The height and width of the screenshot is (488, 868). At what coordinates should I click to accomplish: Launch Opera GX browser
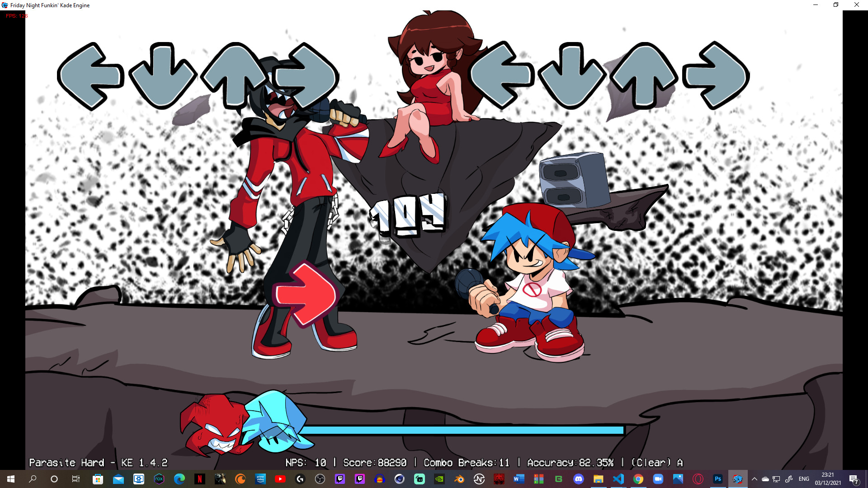pyautogui.click(x=698, y=479)
